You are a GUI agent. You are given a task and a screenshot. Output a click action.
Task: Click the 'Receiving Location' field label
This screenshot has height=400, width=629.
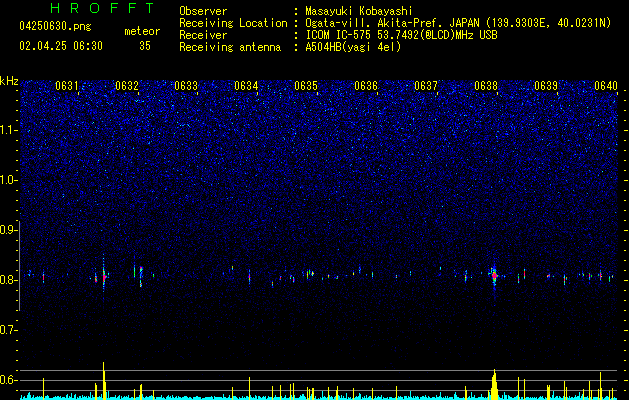point(233,23)
